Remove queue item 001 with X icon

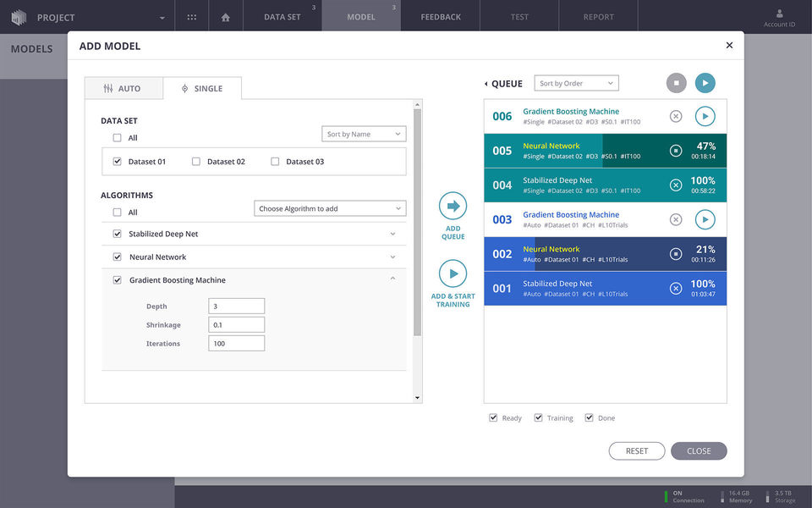[676, 288]
